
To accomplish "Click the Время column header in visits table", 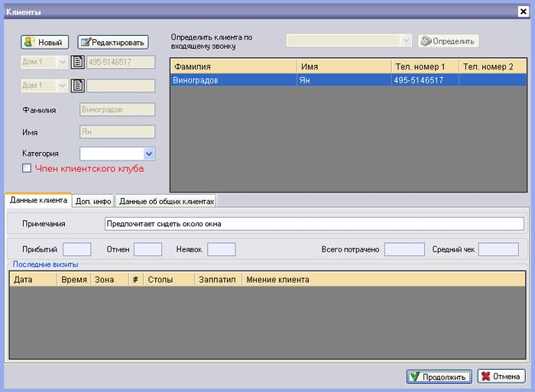I will coord(73,280).
